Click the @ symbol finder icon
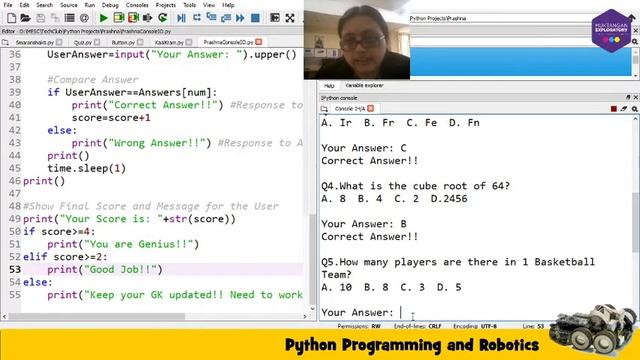 [x=84, y=18]
